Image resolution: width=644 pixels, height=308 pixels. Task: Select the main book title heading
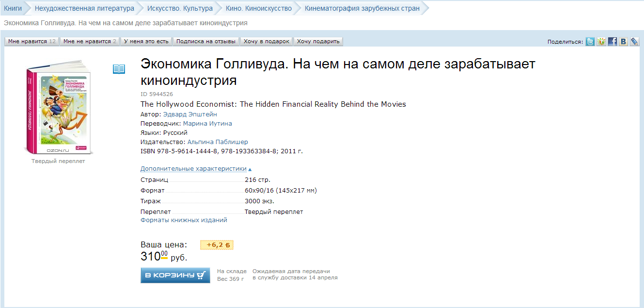pos(338,72)
